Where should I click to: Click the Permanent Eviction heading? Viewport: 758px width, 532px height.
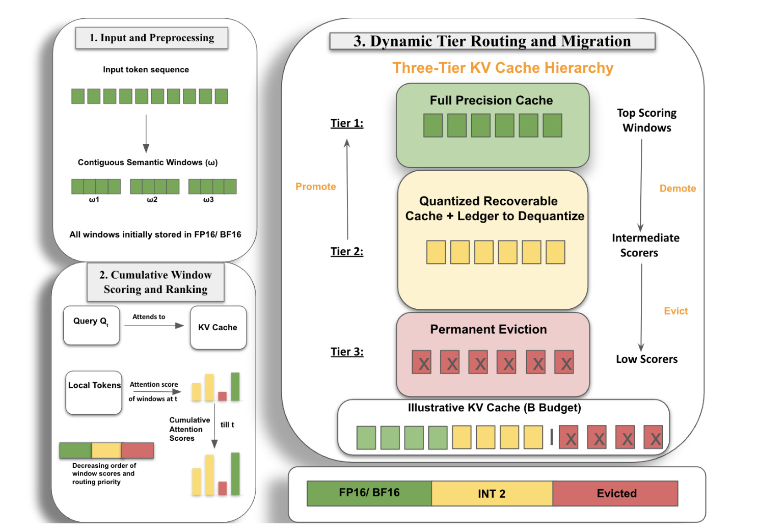(x=489, y=329)
